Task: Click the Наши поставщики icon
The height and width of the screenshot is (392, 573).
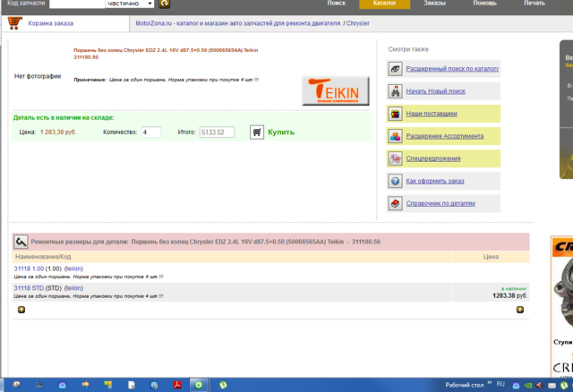Action: pyautogui.click(x=395, y=114)
